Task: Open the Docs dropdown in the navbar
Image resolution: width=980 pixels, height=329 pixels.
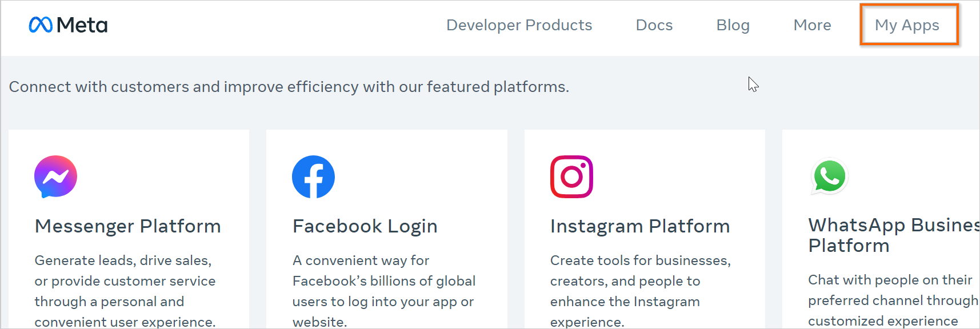Action: (654, 25)
